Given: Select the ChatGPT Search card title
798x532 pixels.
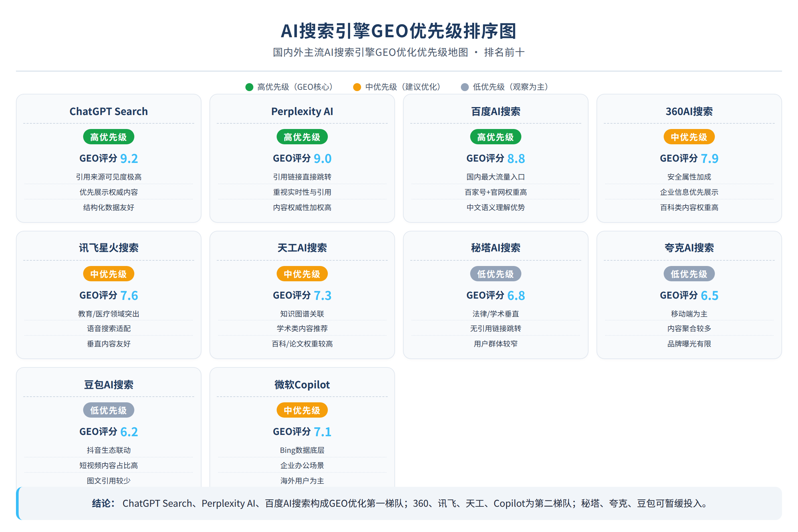Looking at the screenshot, I should point(109,111).
